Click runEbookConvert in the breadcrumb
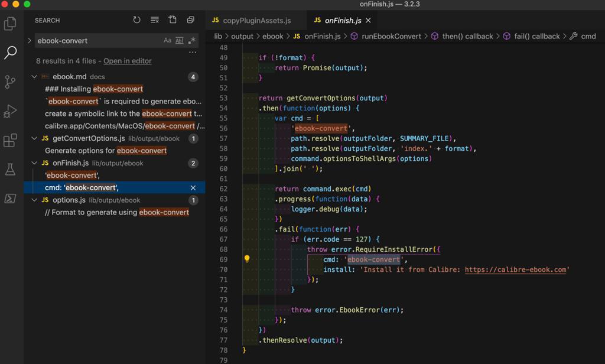The width and height of the screenshot is (605, 364). pos(391,36)
